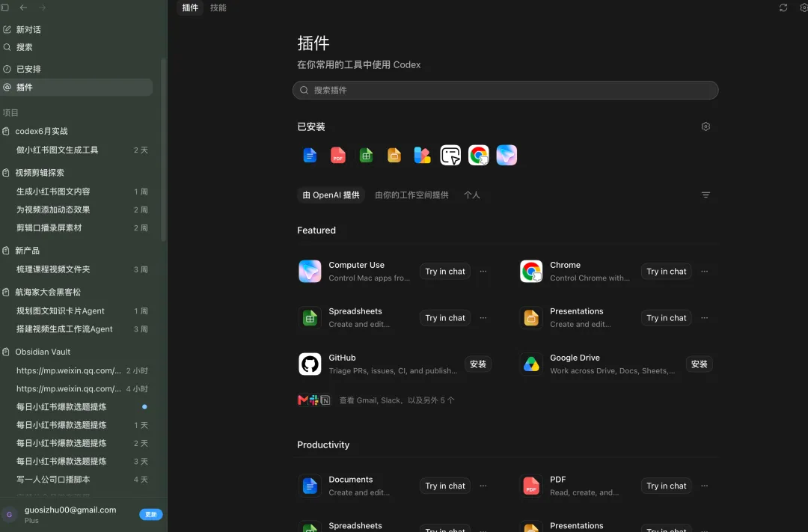Install the Google Drive plugin
808x532 pixels.
[700, 364]
